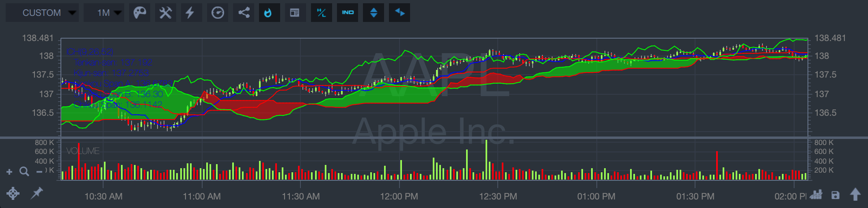Toggle the data table layout icon
The width and height of the screenshot is (868, 208).
pyautogui.click(x=295, y=13)
